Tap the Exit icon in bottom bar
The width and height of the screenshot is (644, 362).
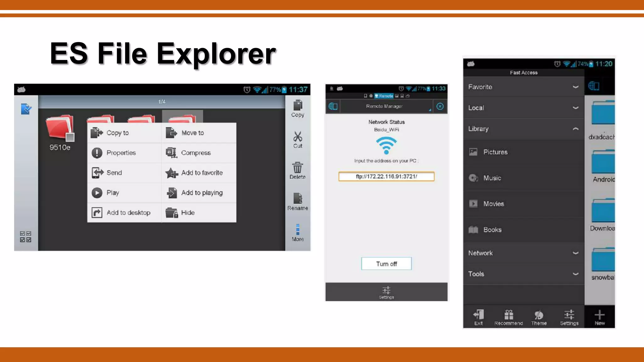478,317
